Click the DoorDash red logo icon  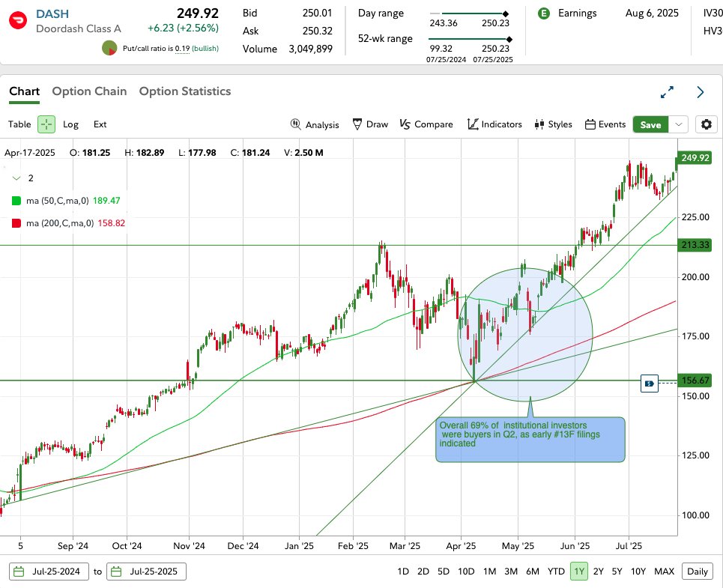click(18, 20)
